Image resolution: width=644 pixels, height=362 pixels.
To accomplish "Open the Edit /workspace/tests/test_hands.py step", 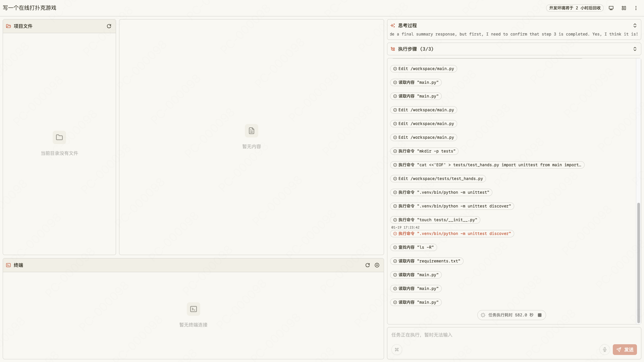I will click(438, 179).
